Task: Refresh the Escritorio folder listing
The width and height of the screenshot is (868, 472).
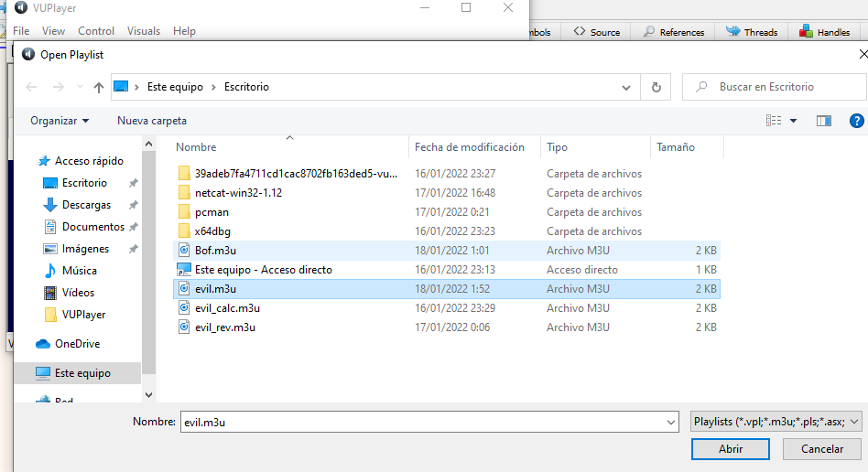Action: coord(656,87)
